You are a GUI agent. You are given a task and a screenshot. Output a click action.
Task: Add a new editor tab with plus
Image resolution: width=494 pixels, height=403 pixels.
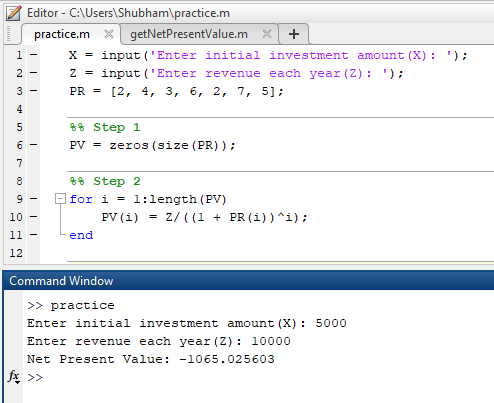[294, 34]
